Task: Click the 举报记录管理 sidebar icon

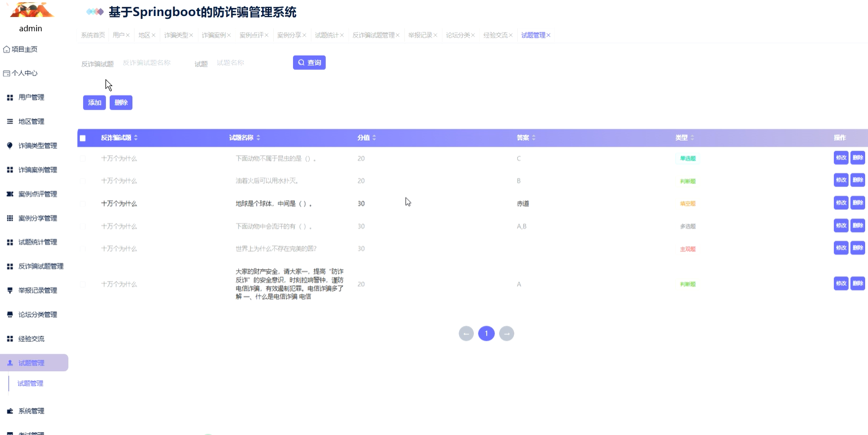Action: click(10, 290)
